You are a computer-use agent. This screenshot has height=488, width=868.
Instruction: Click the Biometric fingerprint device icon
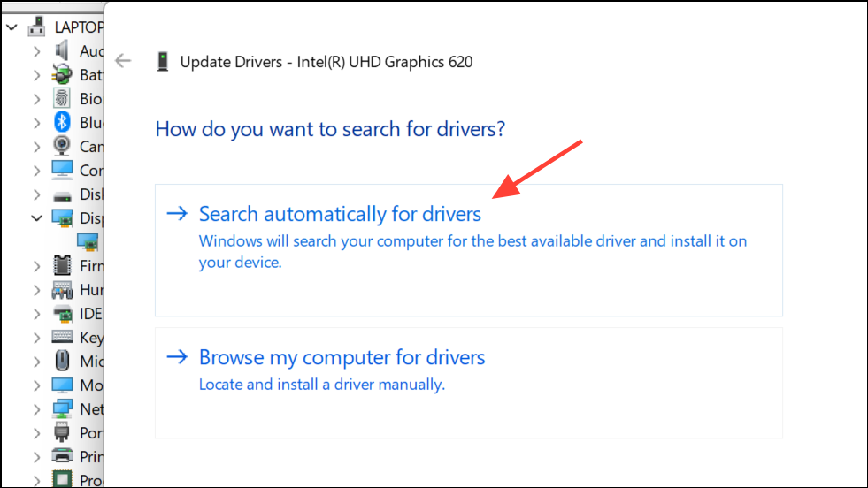[63, 98]
